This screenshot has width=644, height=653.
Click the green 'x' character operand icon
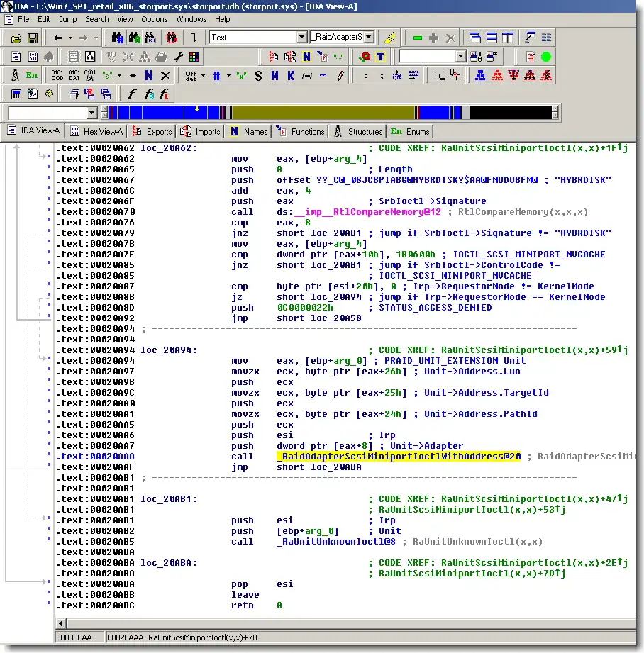[240, 76]
